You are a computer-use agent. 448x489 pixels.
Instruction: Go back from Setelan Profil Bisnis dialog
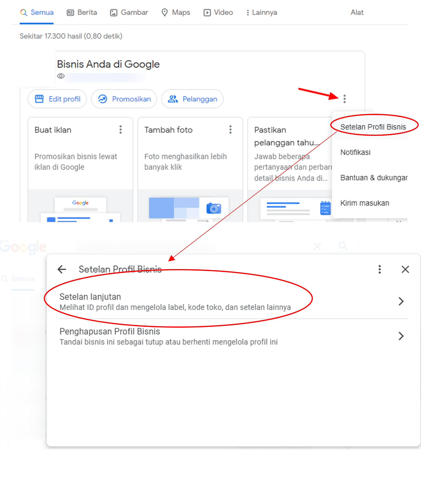click(x=62, y=269)
